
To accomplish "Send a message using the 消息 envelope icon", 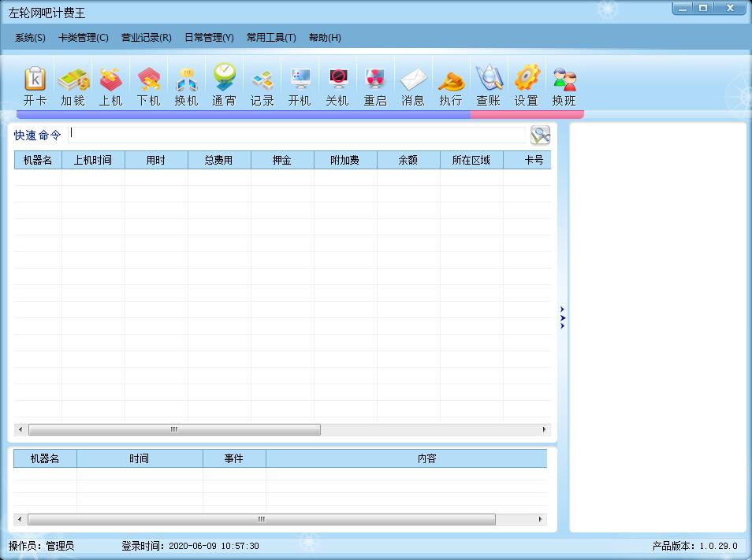I will [x=413, y=83].
